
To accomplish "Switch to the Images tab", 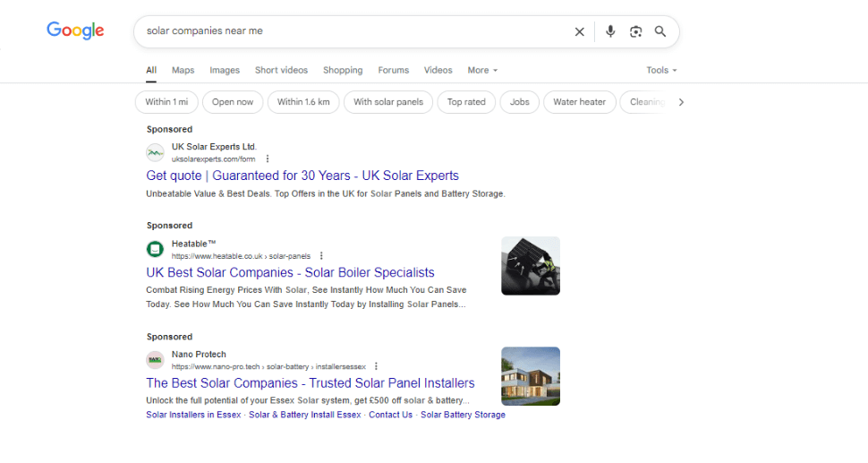I will tap(225, 71).
